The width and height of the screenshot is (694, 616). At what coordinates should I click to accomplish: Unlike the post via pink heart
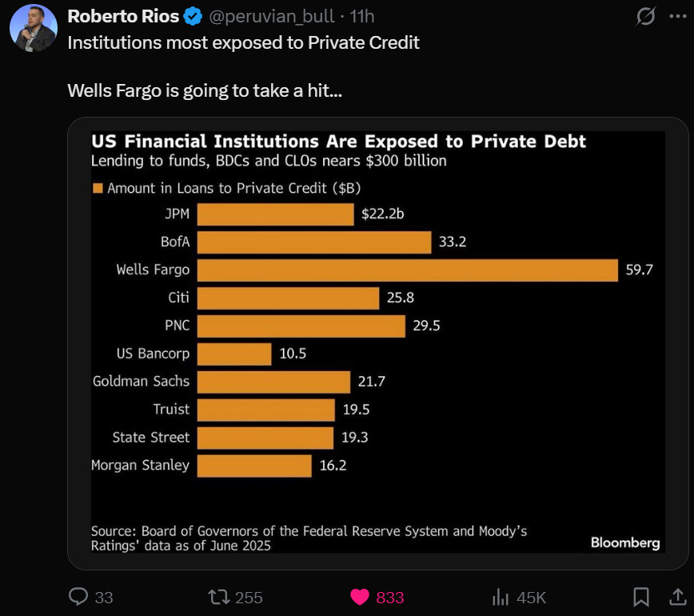360,597
